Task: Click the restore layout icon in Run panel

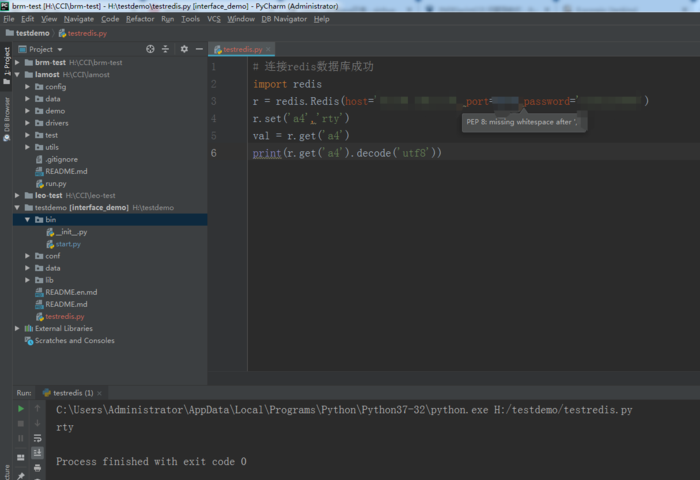Action: (x=21, y=458)
